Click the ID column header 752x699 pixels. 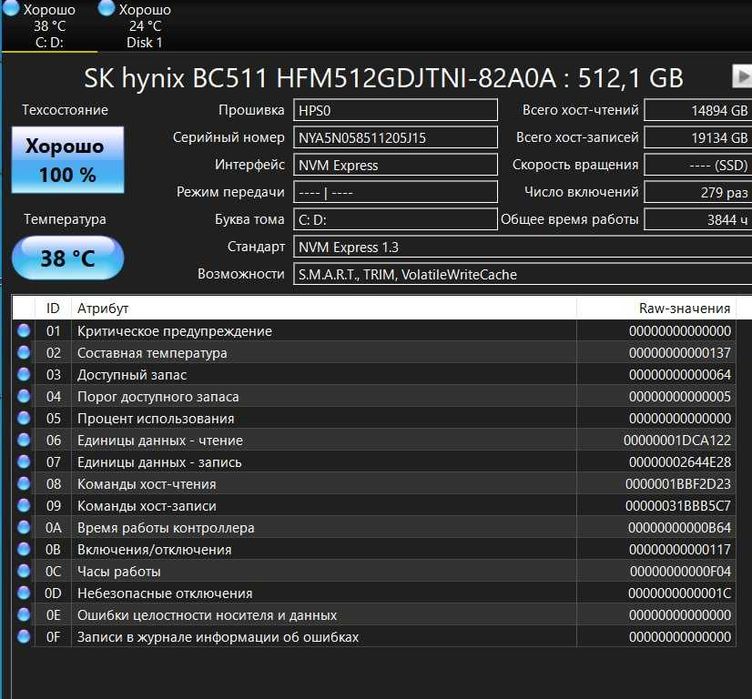[53, 308]
